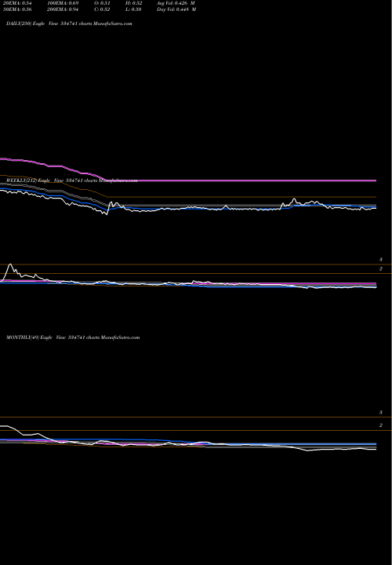The image size is (392, 565).
Task: Click the Day Vol 0.448 M reading
Action: [176, 9]
